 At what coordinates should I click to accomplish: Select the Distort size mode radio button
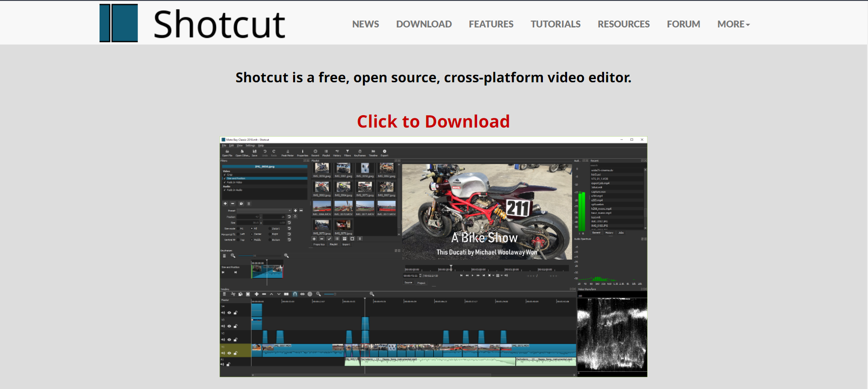[270, 229]
